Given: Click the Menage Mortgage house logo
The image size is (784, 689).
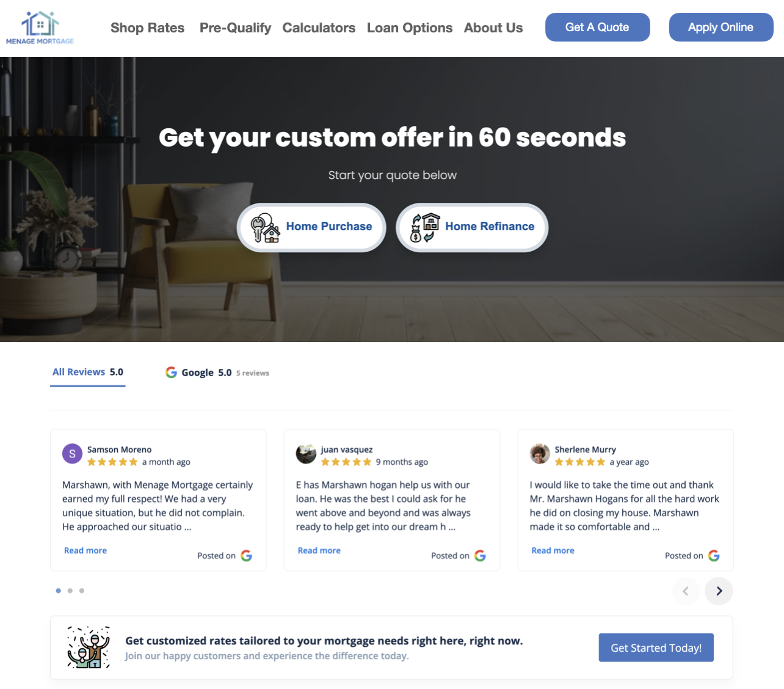Looking at the screenshot, I should pos(40,28).
